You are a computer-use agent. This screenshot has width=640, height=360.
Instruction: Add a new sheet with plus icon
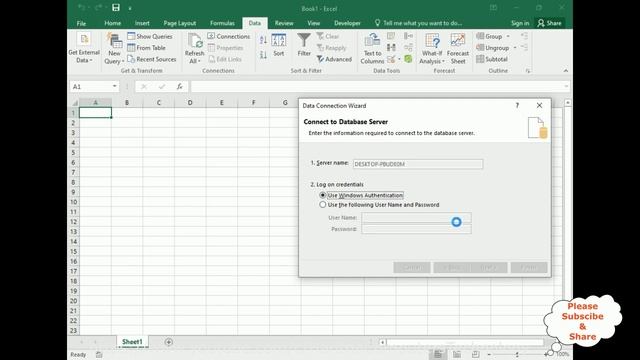coord(169,342)
